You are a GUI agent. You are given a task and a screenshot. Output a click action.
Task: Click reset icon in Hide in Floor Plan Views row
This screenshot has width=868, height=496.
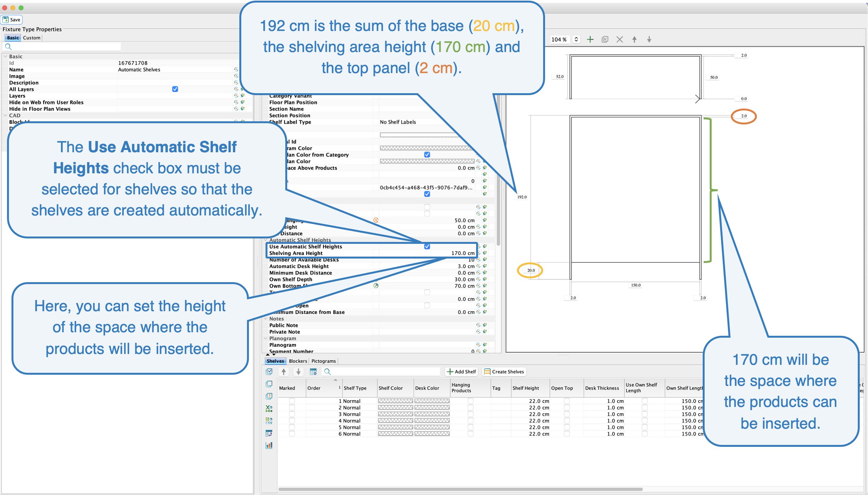coord(236,109)
